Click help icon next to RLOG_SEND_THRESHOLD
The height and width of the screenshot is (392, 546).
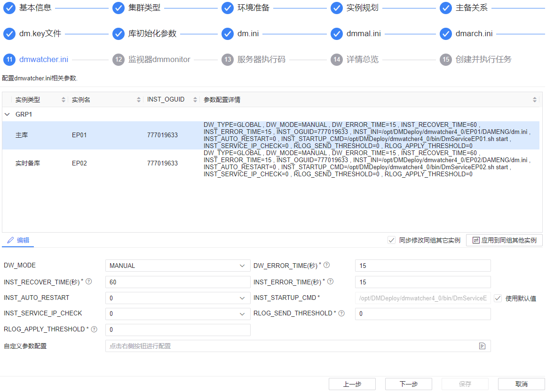click(341, 314)
